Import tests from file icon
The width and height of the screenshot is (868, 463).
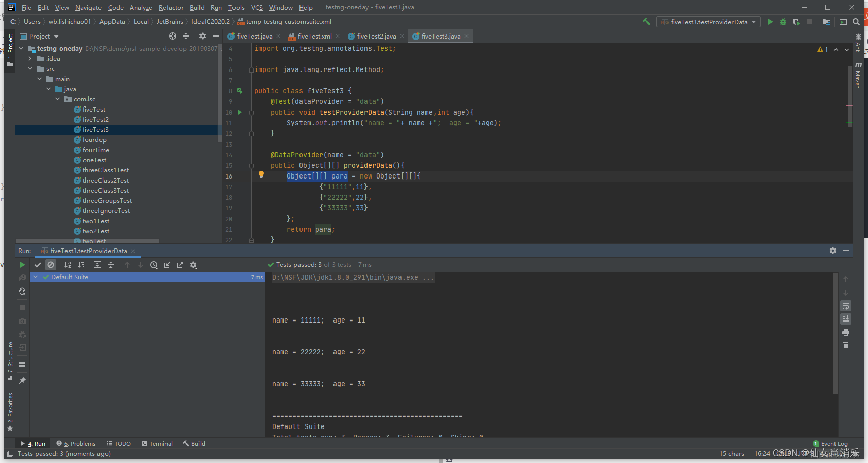pyautogui.click(x=167, y=265)
